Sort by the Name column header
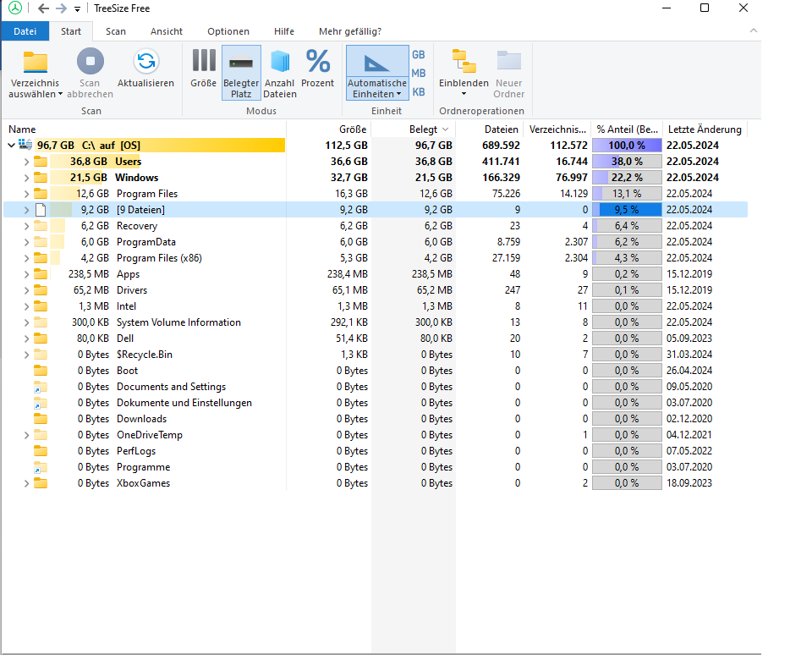812x655 pixels. 144,129
